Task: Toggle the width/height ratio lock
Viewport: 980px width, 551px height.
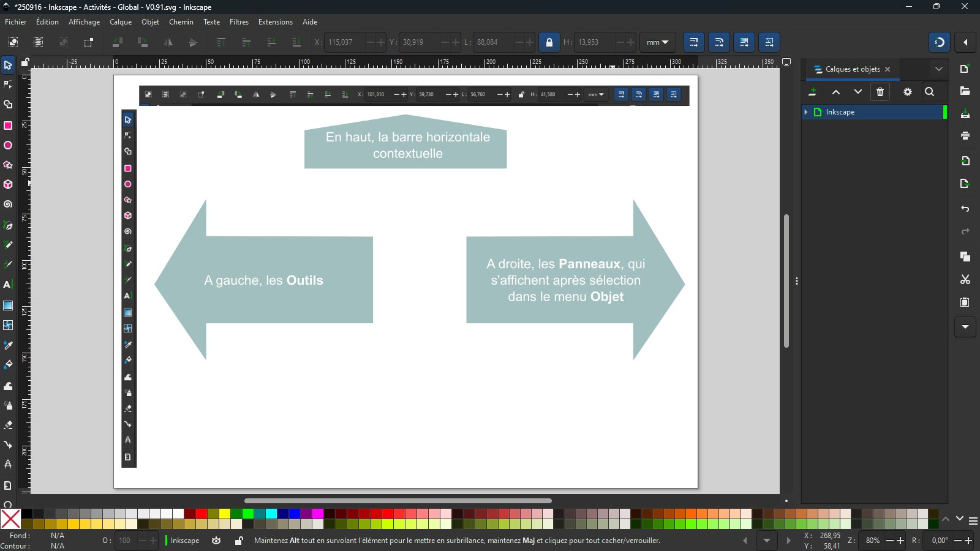Action: click(549, 42)
